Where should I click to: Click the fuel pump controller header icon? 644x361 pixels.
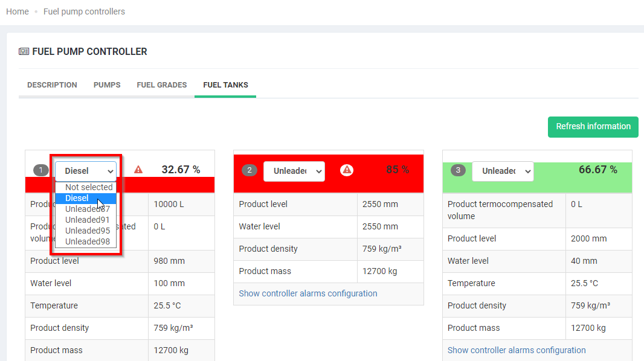(24, 52)
